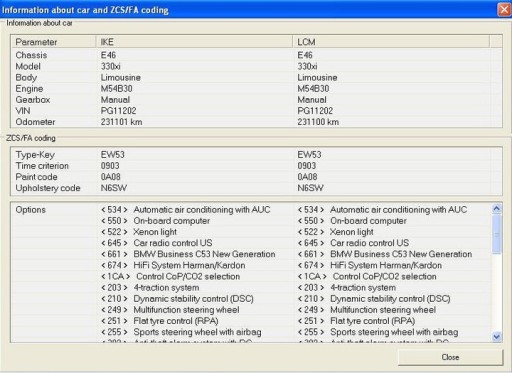Select the Body parameter label

tap(26, 77)
